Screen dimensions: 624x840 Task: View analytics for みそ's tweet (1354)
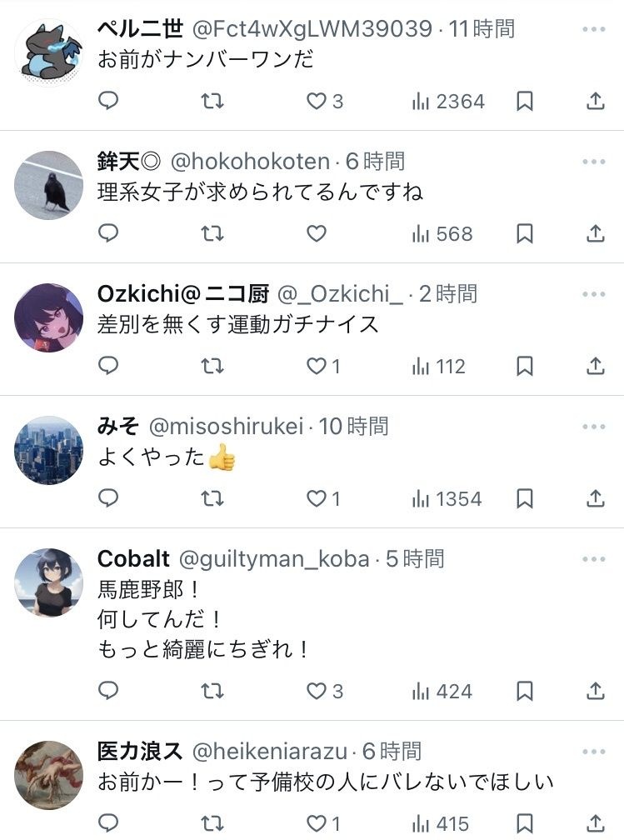447,498
